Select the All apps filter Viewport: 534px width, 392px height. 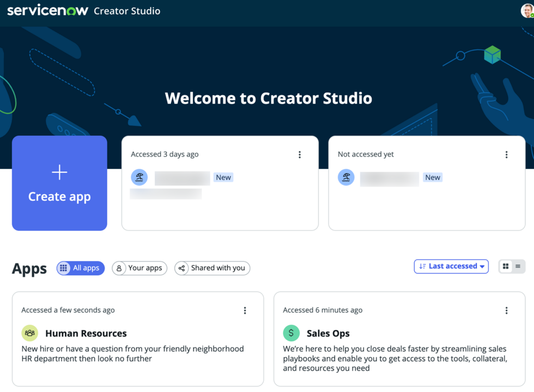81,268
